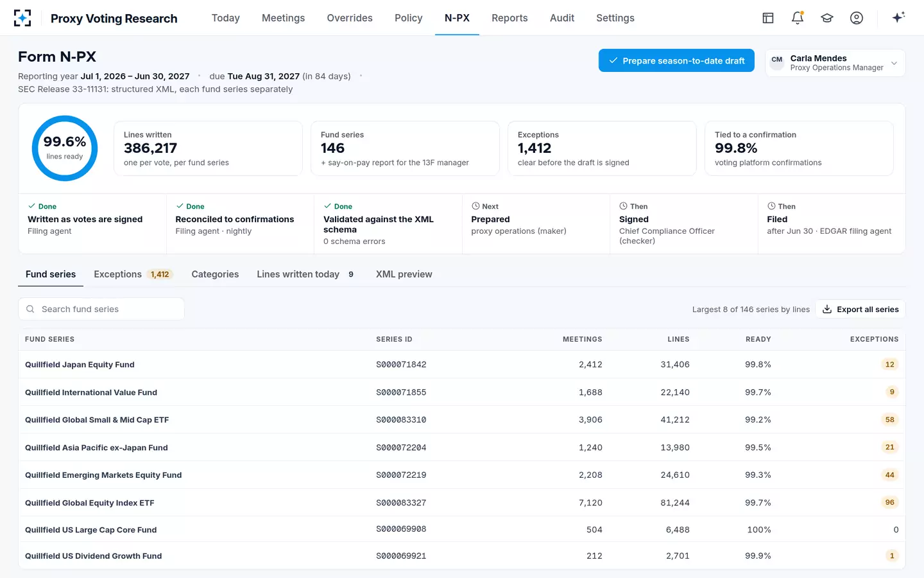The width and height of the screenshot is (924, 578).
Task: Sort by the Series ID column header
Action: click(x=394, y=339)
